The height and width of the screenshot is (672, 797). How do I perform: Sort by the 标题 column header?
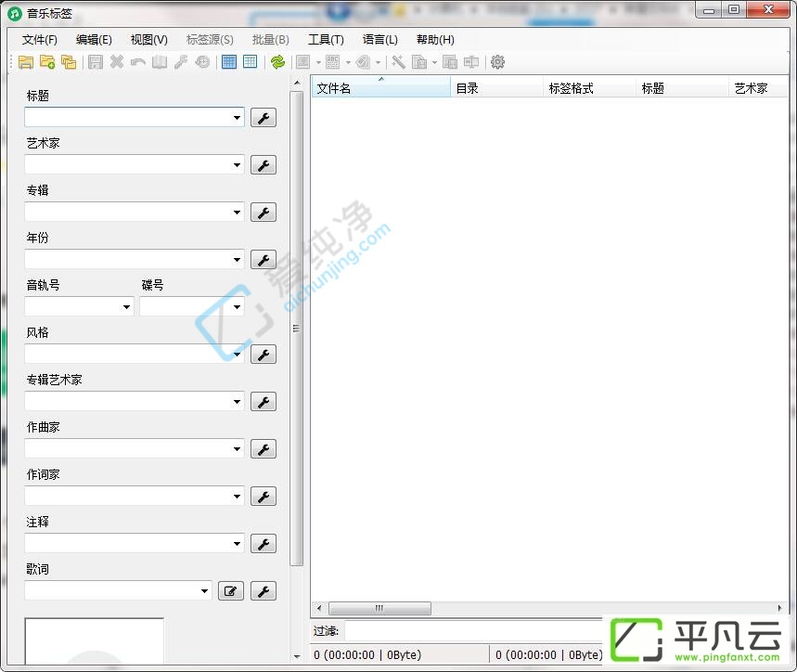(682, 87)
